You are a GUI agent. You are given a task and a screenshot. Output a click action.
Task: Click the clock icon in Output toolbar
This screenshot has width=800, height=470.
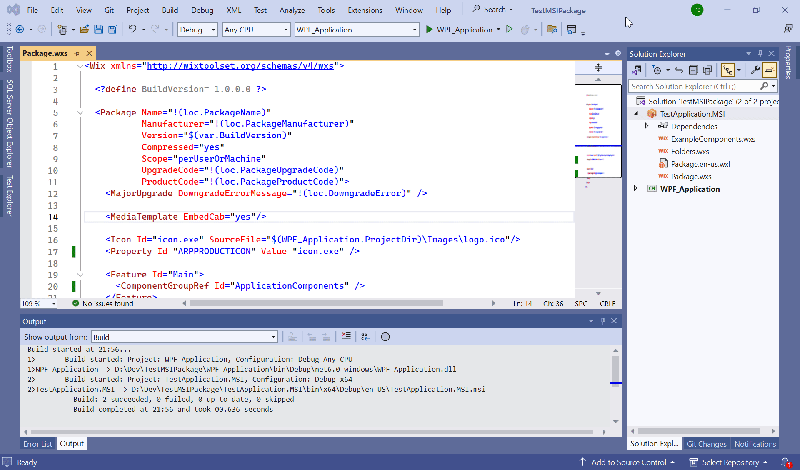point(385,336)
